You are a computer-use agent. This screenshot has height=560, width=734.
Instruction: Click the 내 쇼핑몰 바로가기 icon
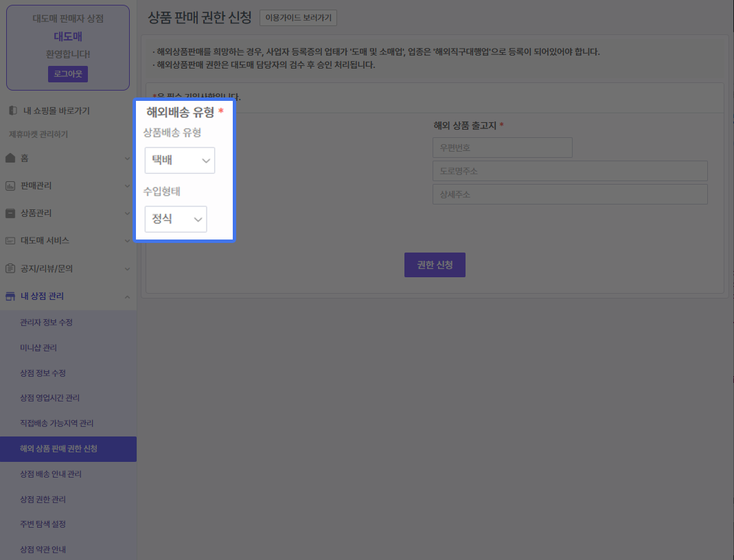coord(13,110)
